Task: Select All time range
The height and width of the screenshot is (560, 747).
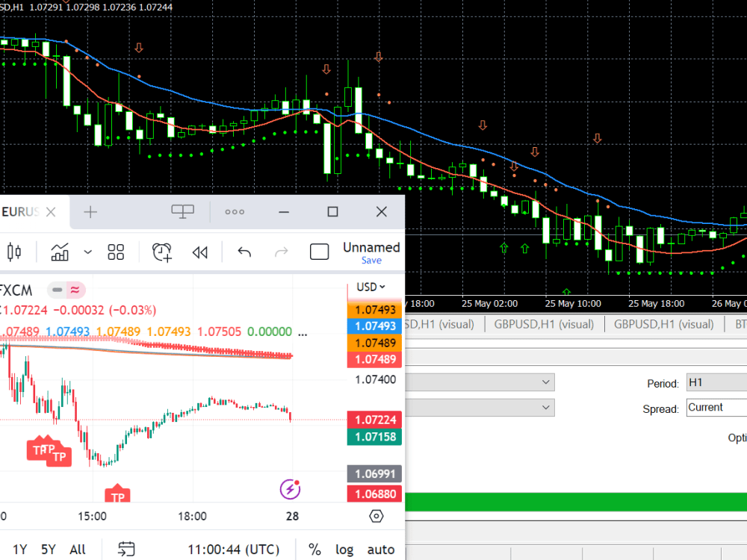Action: pos(78,550)
